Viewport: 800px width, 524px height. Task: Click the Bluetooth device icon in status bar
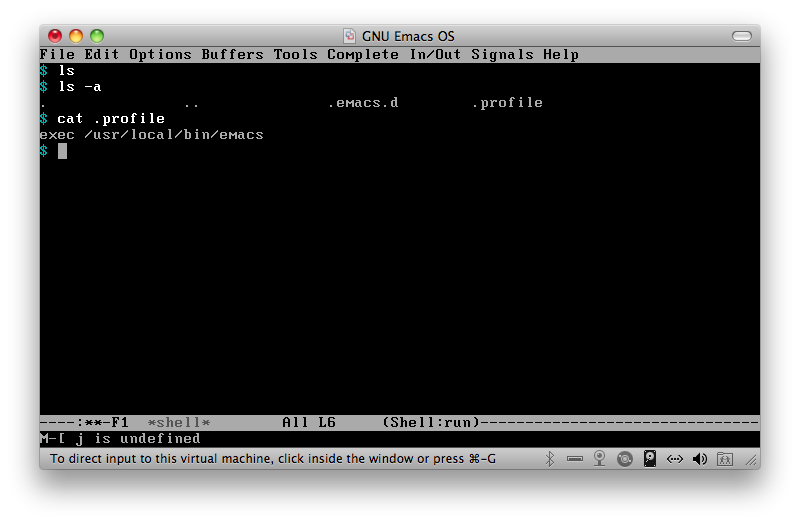click(x=549, y=459)
